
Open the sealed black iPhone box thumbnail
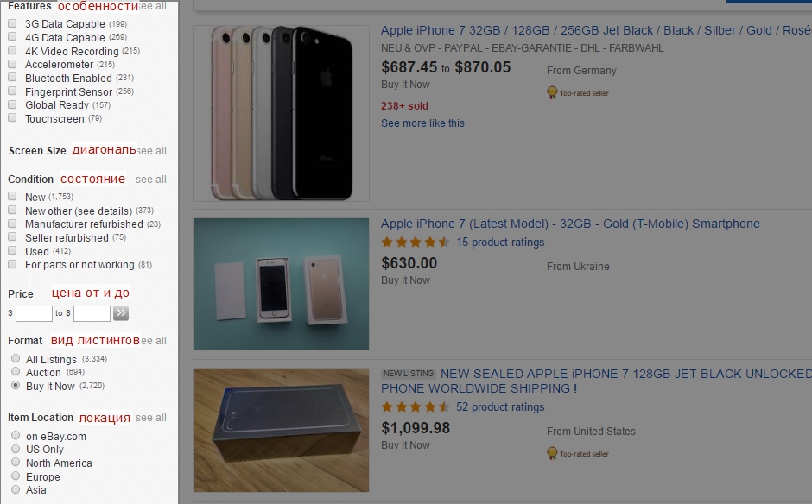pos(282,430)
